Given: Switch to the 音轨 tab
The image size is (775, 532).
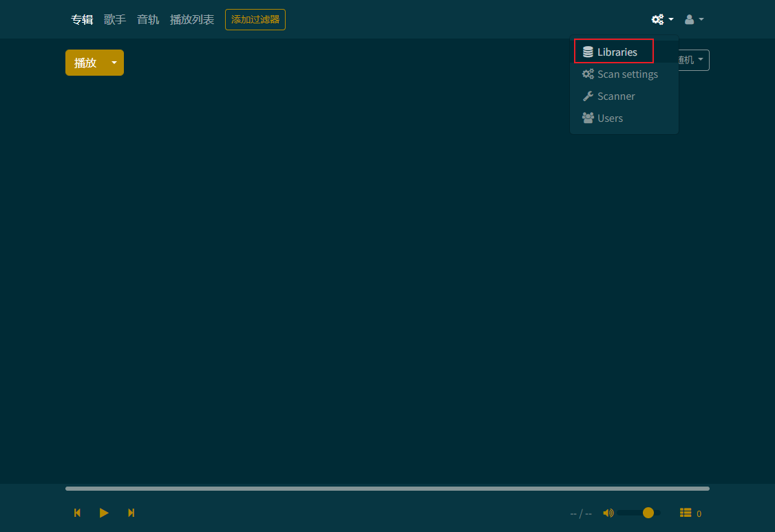Looking at the screenshot, I should click(148, 19).
